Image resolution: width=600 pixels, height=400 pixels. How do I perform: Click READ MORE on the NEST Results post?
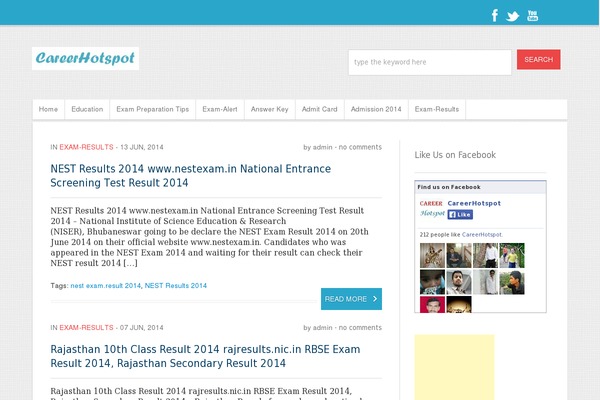(351, 299)
